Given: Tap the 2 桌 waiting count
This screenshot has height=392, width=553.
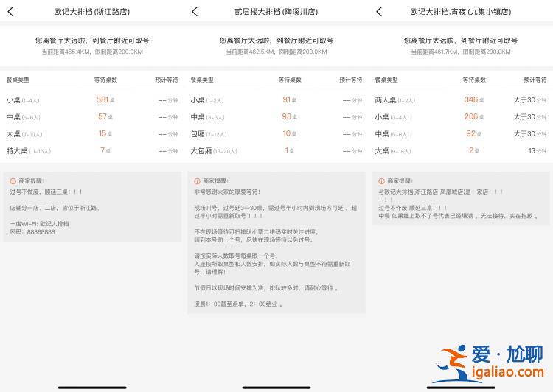Looking at the screenshot, I should (474, 150).
